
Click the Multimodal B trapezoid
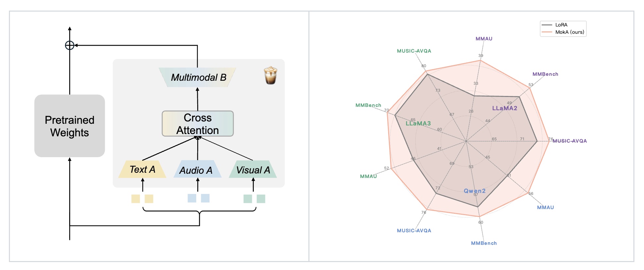[198, 77]
